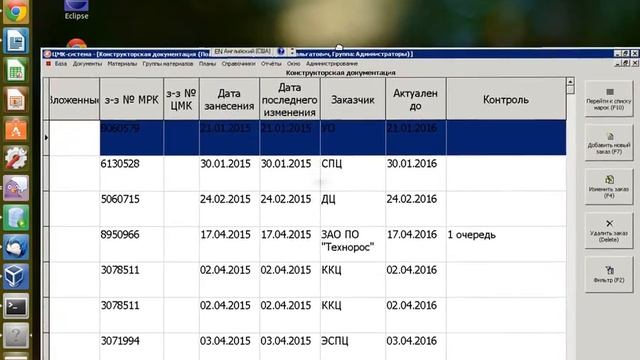Click Удалить заказ (Delete) button

click(x=609, y=231)
